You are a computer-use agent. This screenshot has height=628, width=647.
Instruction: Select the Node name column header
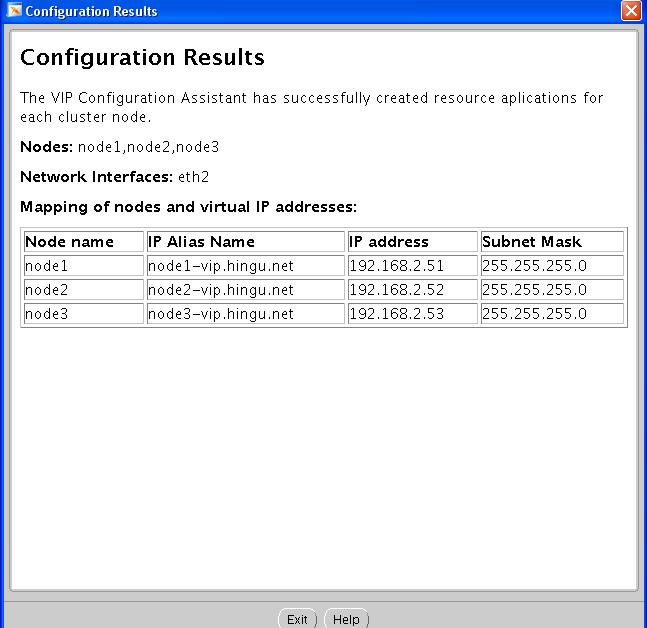tap(83, 241)
